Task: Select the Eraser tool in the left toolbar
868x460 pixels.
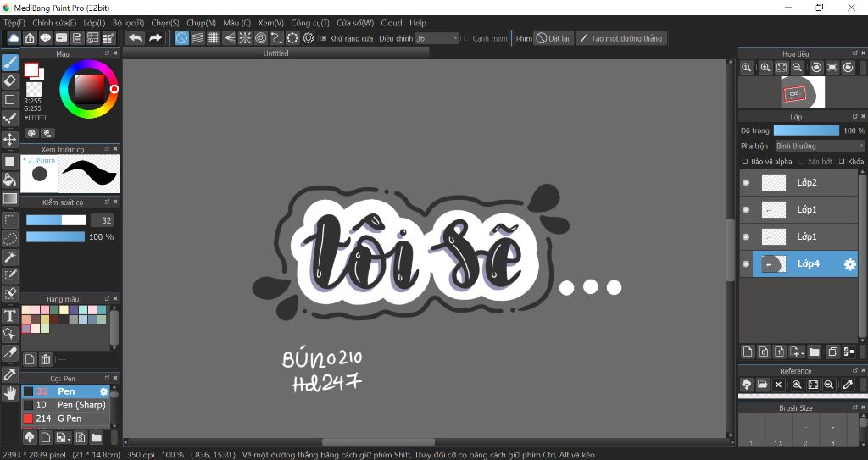Action: (x=10, y=81)
